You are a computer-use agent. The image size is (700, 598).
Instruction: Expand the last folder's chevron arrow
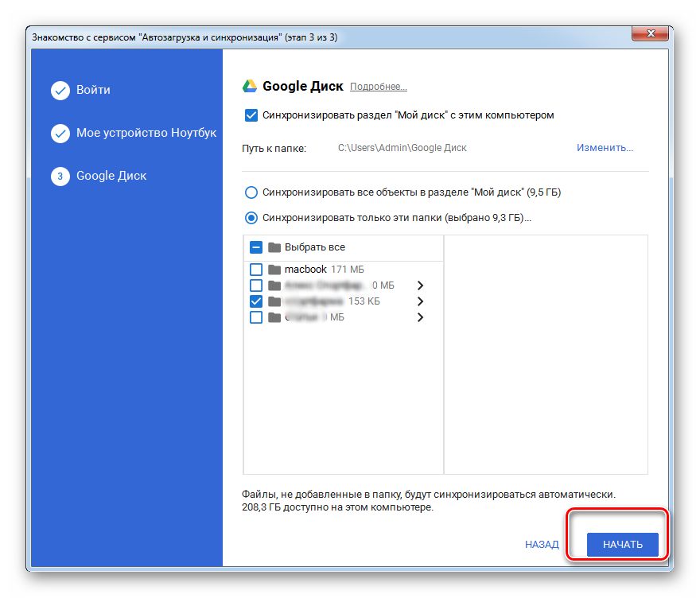coord(420,317)
